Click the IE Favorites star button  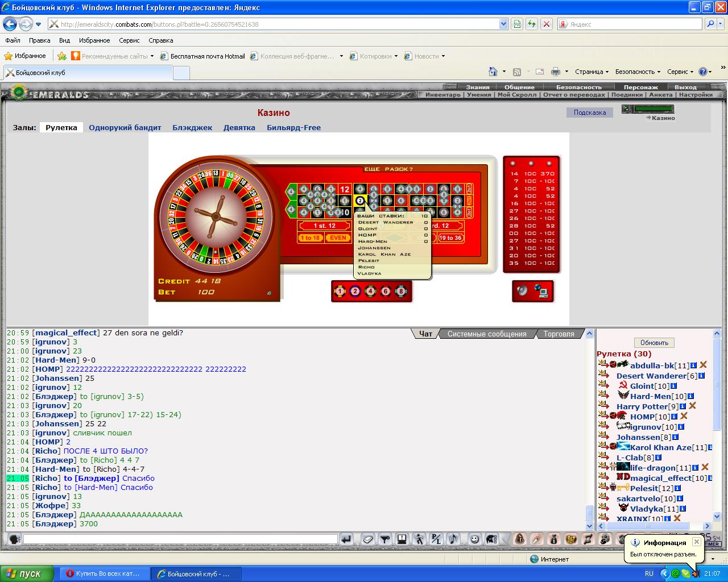click(24, 56)
